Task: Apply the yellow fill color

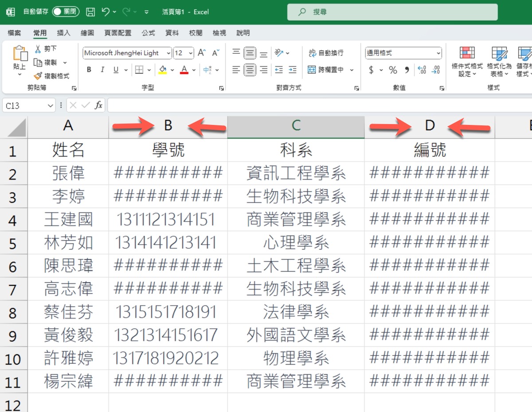Action: (x=162, y=70)
